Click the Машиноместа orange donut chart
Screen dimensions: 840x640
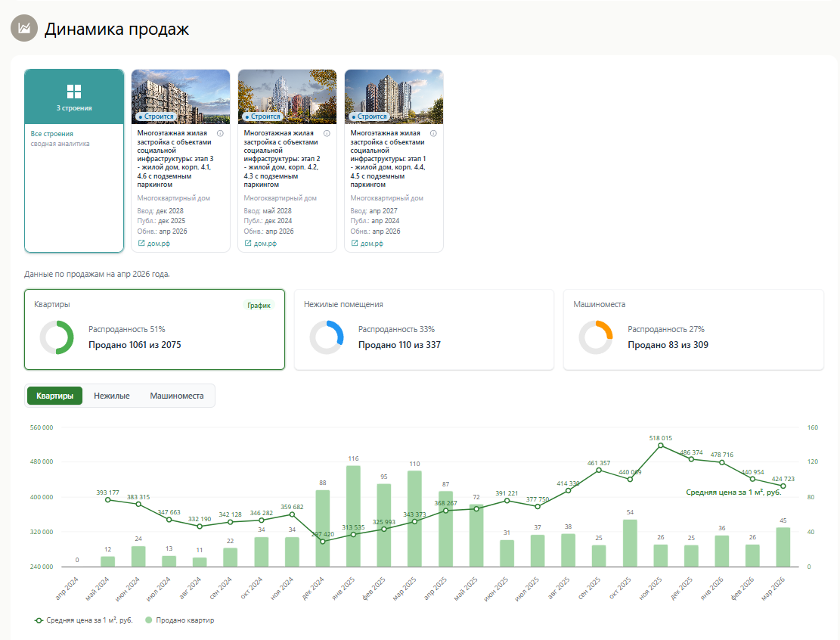tap(595, 337)
